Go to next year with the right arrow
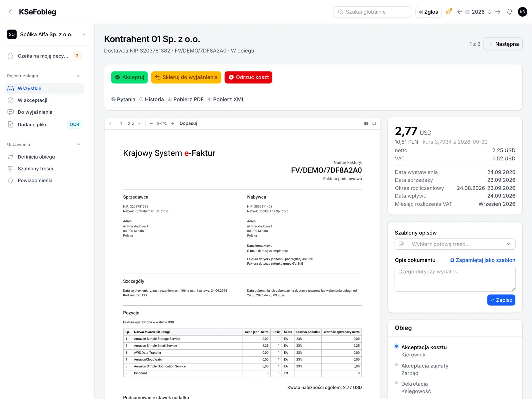532x399 pixels. (498, 12)
